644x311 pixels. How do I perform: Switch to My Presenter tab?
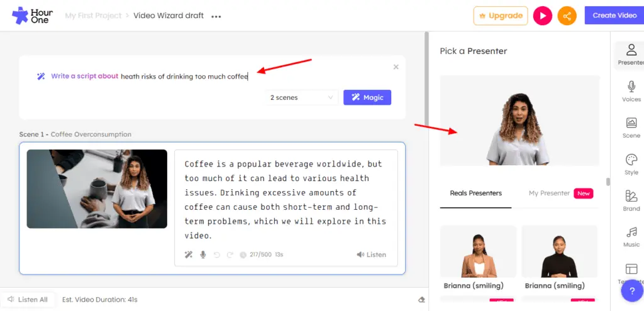point(549,194)
